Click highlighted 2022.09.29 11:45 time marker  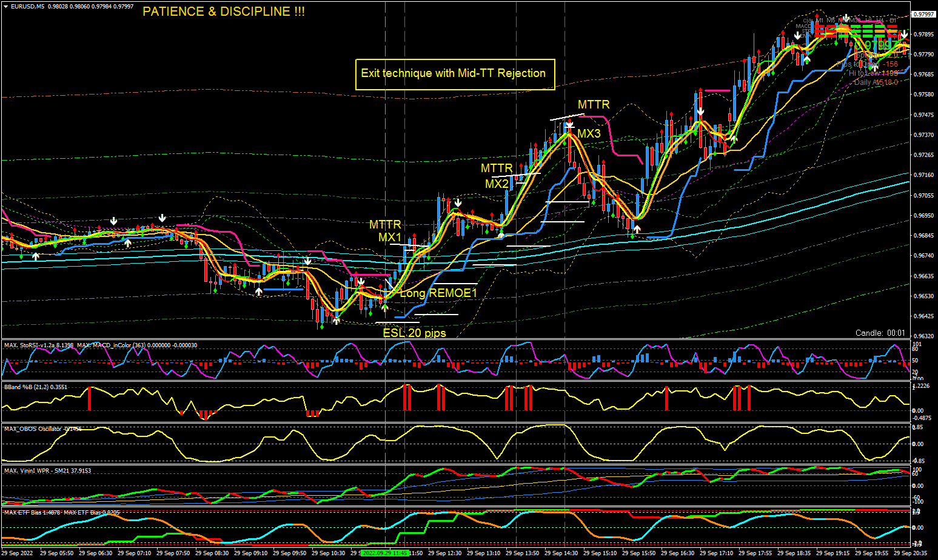(x=384, y=553)
